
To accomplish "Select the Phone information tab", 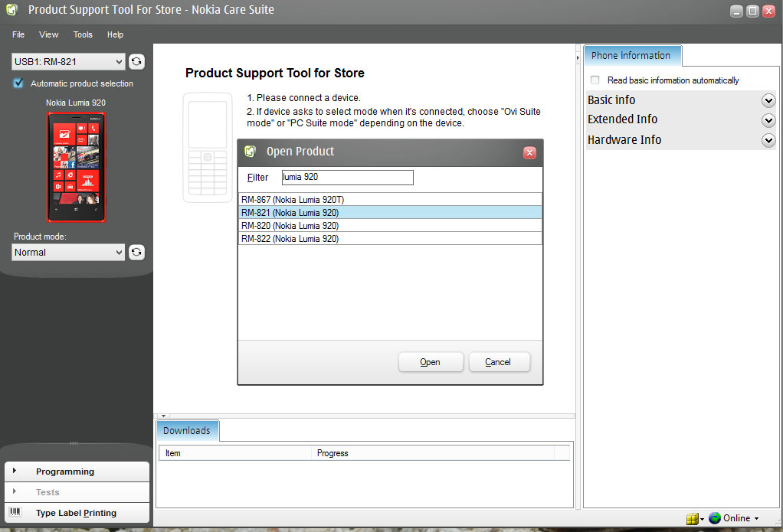I will [632, 55].
